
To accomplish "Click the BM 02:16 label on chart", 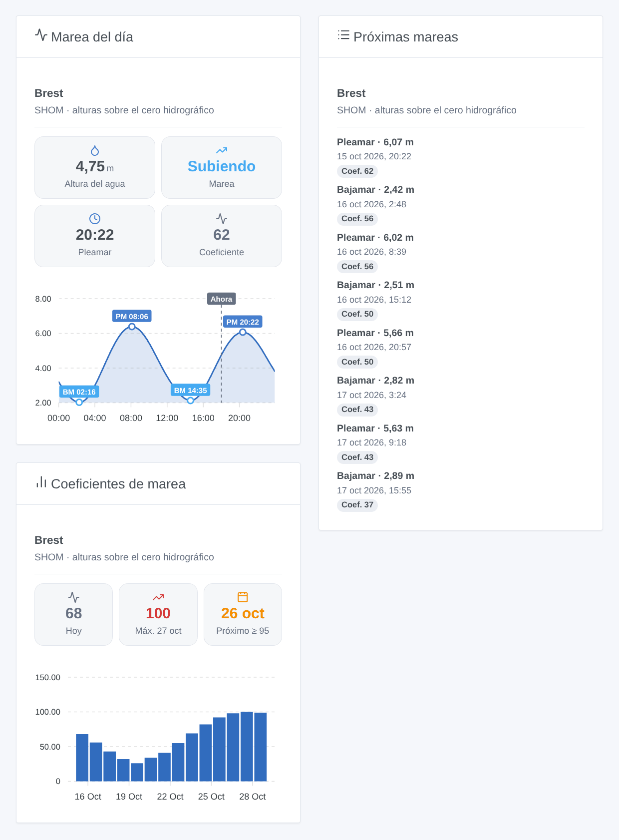I will coord(79,392).
